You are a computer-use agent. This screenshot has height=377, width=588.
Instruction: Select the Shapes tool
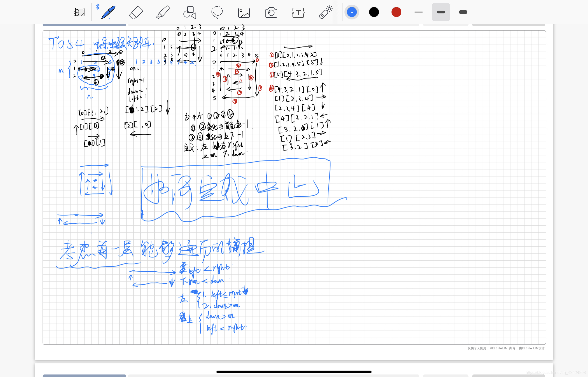[x=190, y=12]
